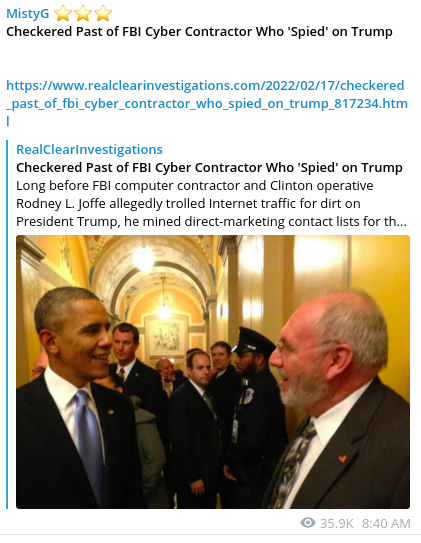Open the 8:40 AM message timestamp
This screenshot has width=421, height=543.
point(386,523)
